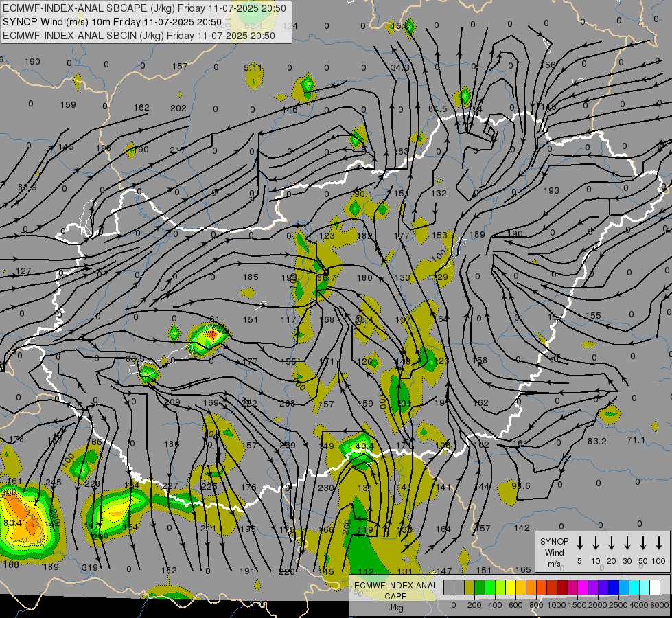Click the '127' value on the map
Screen dimensions: 672x618
(x=23, y=271)
